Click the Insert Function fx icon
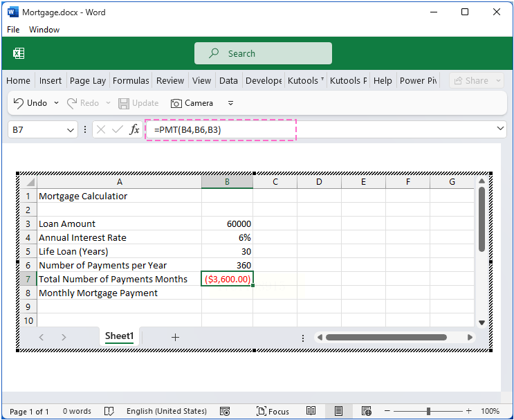514x420 pixels. [135, 129]
